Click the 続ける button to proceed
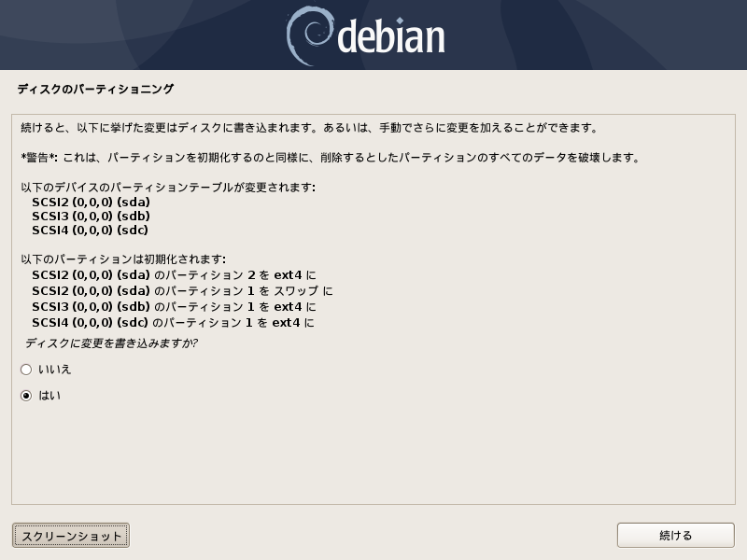The image size is (747, 560). pyautogui.click(x=675, y=535)
